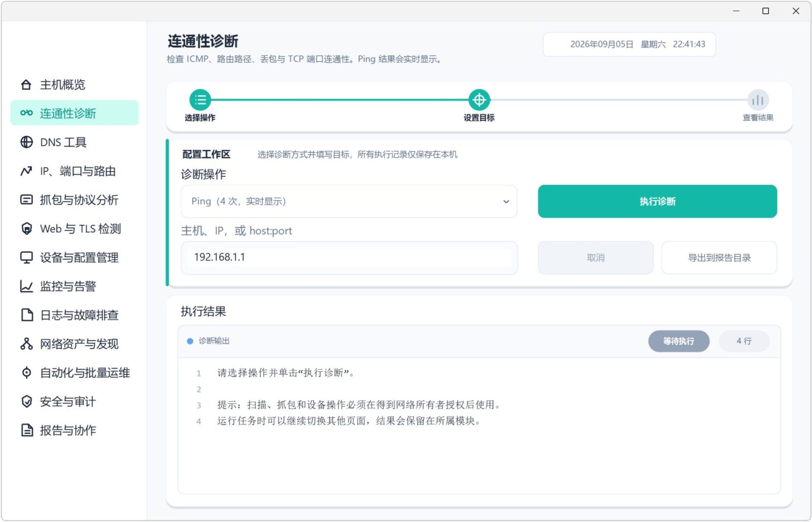This screenshot has width=812, height=522.
Task: Click the 设置目标 step label
Action: [479, 118]
